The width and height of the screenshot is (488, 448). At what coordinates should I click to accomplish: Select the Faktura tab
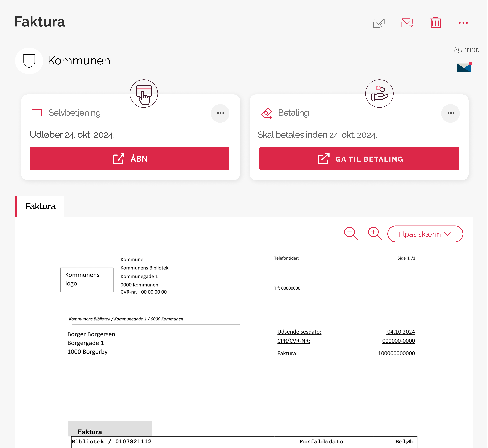pos(40,206)
